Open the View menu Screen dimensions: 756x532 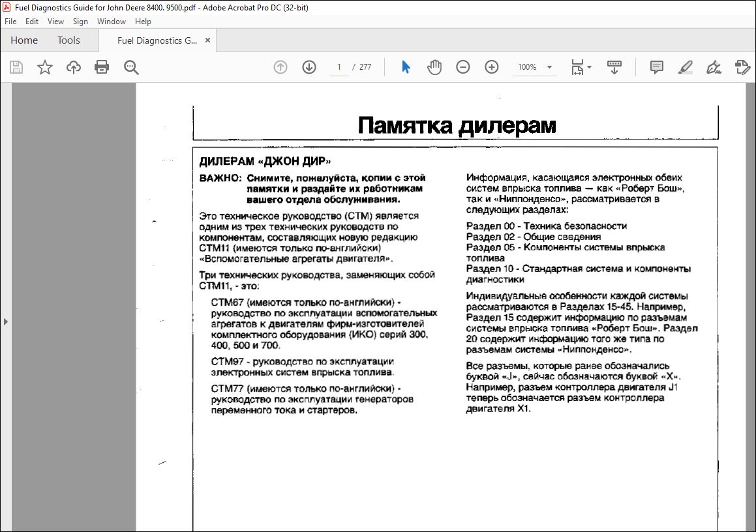(x=55, y=22)
